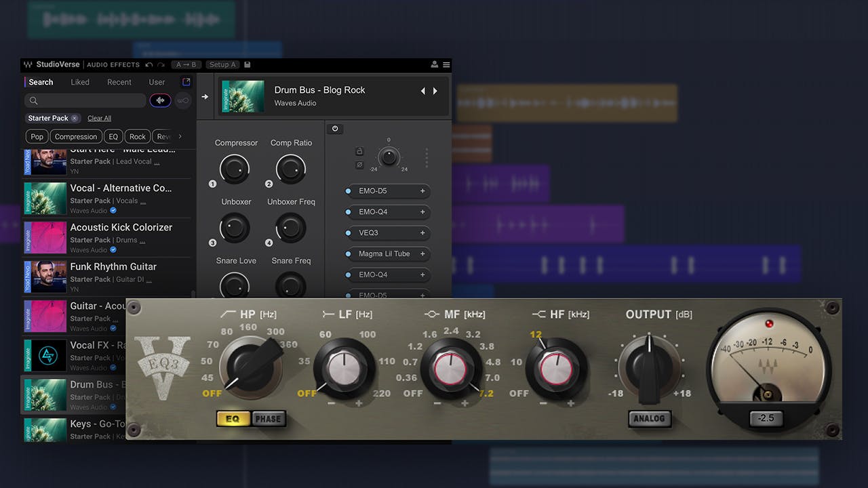Switch to the Search tab
Viewport: 868px width, 488px height.
click(x=41, y=82)
